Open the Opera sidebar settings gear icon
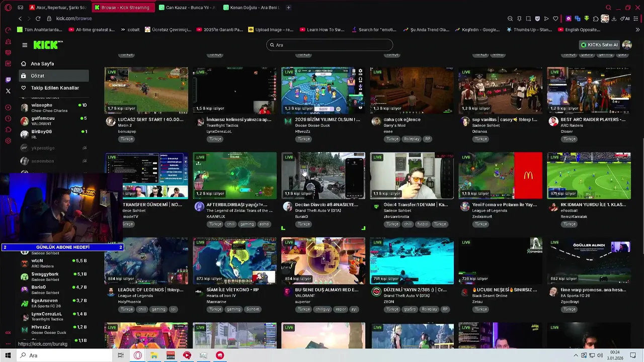644x362 pixels. [8, 141]
